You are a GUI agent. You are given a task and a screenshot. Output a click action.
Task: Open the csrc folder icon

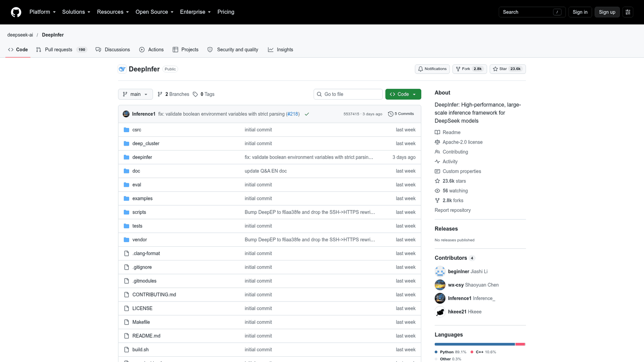pos(127,130)
